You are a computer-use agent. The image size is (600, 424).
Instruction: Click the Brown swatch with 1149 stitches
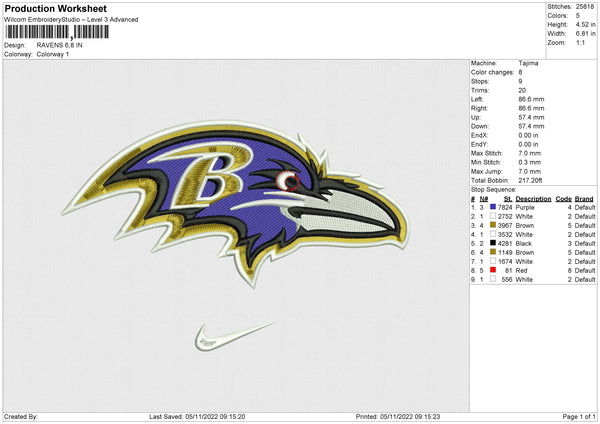pos(493,252)
